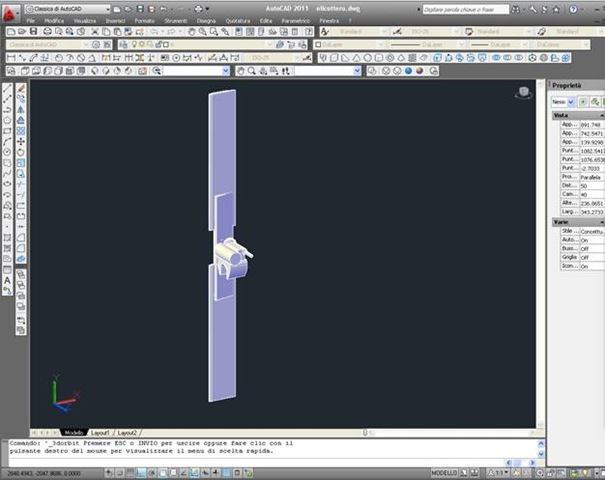Screen dimensions: 605x480
Task: Open the Visualizza menu
Action: click(85, 21)
